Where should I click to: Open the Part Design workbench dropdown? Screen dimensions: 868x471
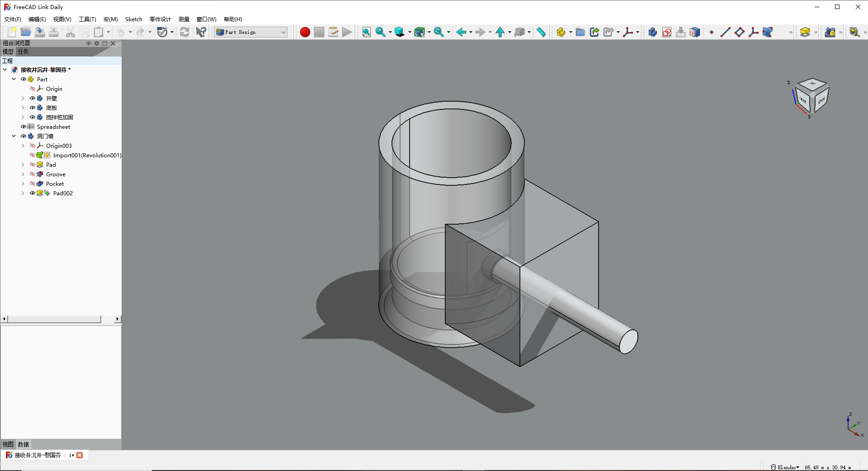coord(251,32)
